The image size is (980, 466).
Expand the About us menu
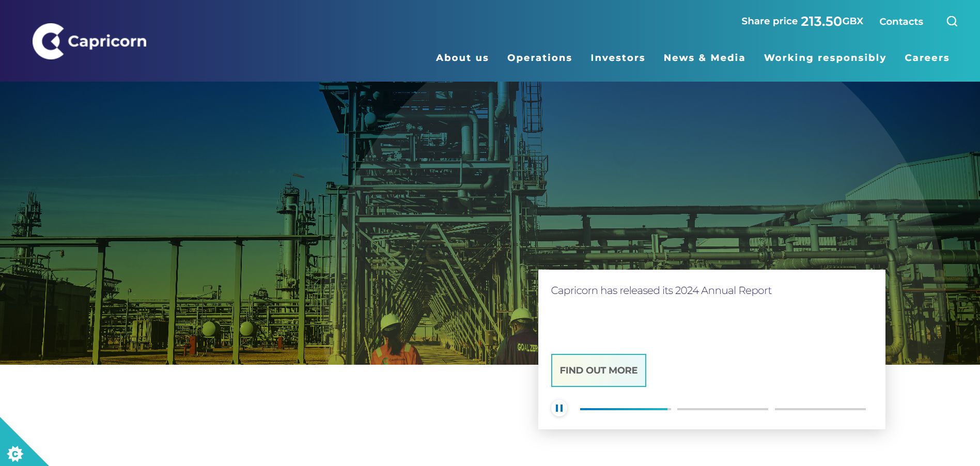(x=462, y=58)
